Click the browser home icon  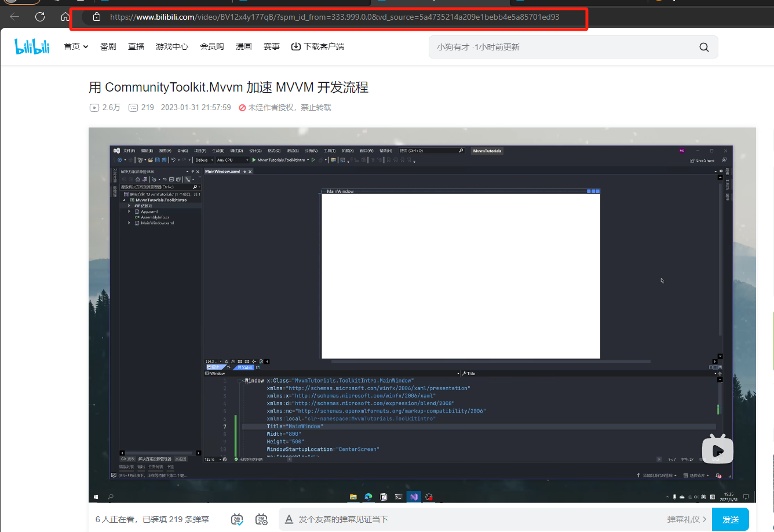(x=65, y=17)
